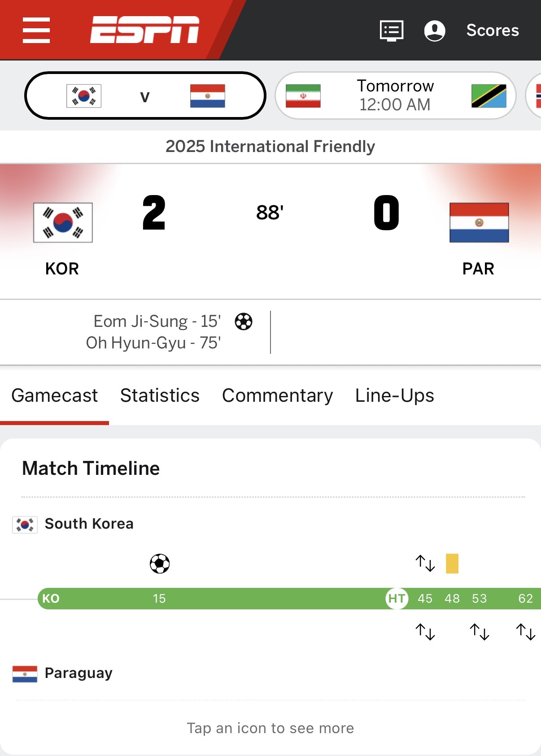Tap Paraguay's substitution icon at 45'
Image resolution: width=541 pixels, height=756 pixels.
(425, 632)
